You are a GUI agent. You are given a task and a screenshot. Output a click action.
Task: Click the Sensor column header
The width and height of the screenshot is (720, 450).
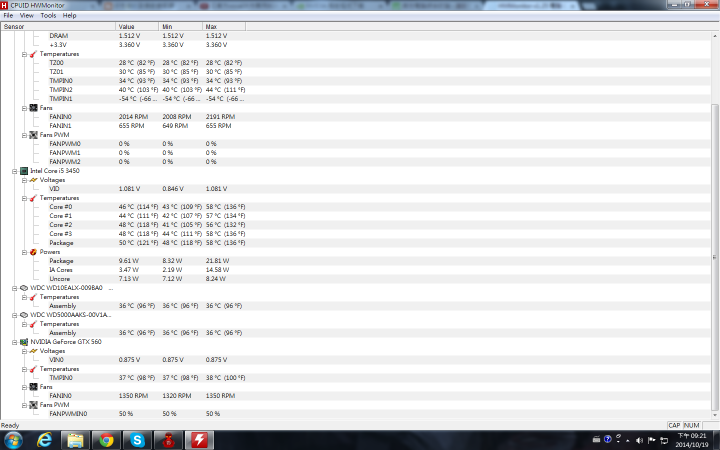[x=58, y=27]
